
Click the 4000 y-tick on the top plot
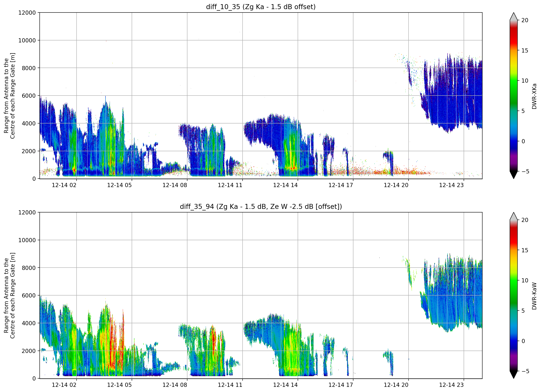[29, 123]
